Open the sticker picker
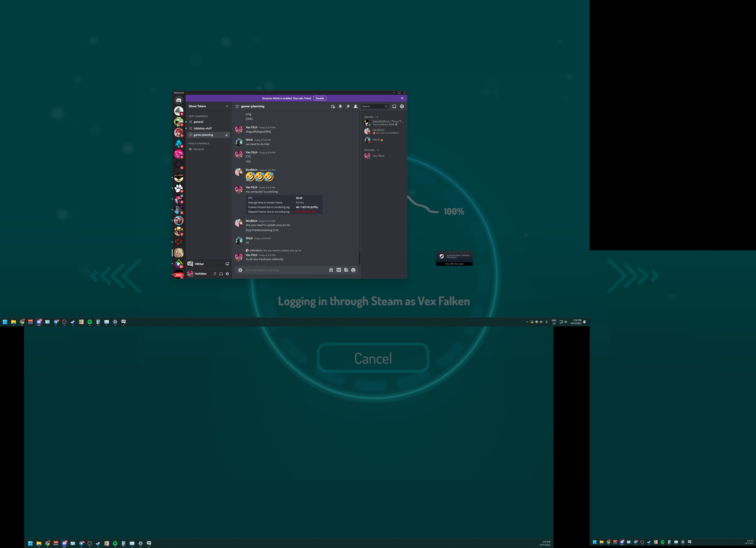 pos(346,270)
